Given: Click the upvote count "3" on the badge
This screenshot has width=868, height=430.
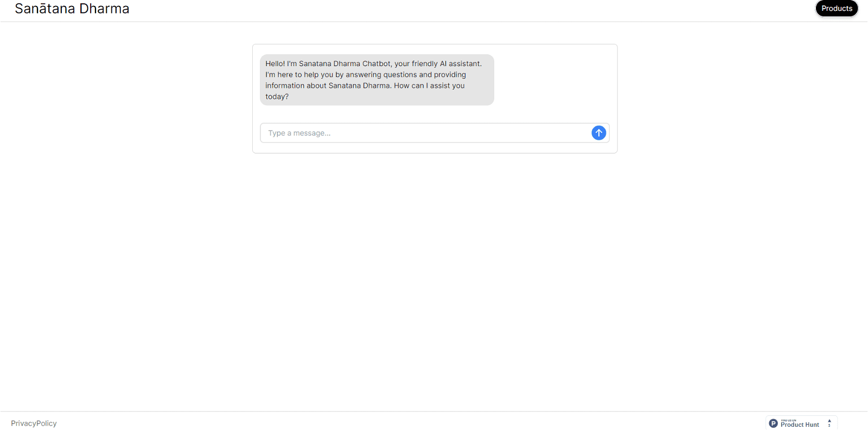Looking at the screenshot, I should (829, 426).
